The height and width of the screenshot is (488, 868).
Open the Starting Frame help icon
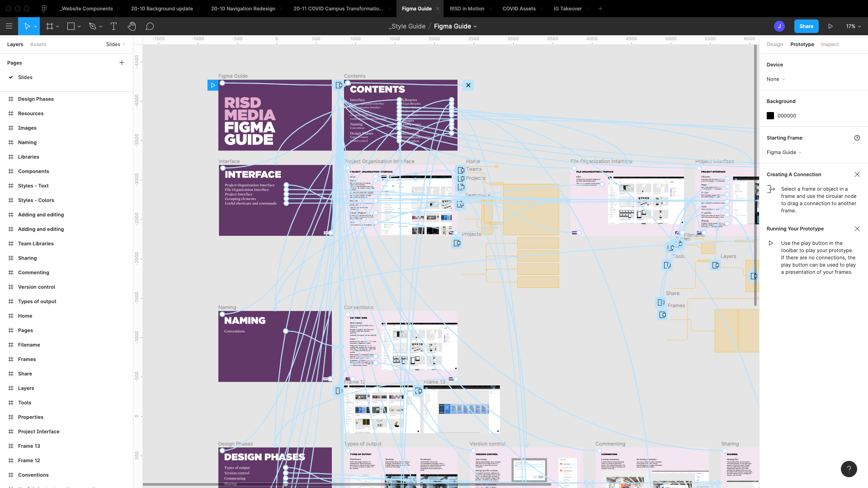click(x=857, y=138)
